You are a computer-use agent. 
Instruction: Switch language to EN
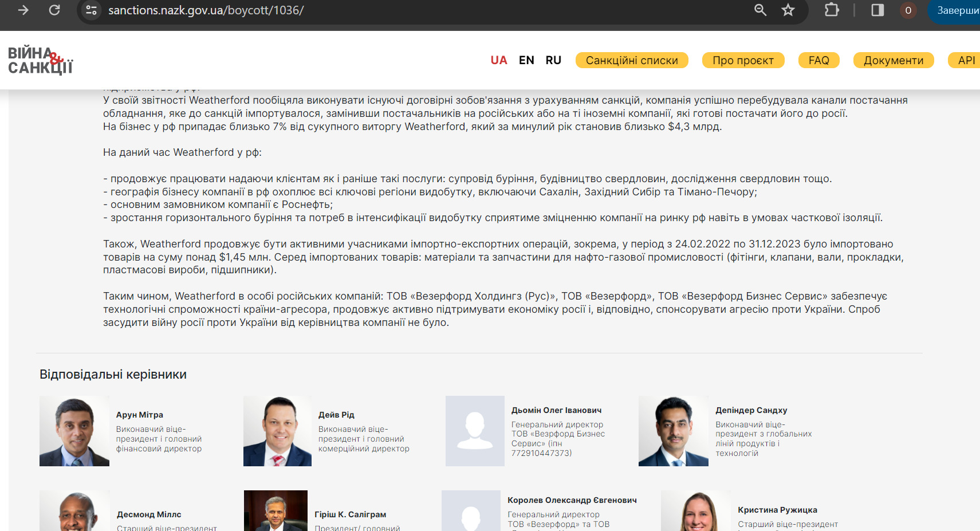coord(526,60)
